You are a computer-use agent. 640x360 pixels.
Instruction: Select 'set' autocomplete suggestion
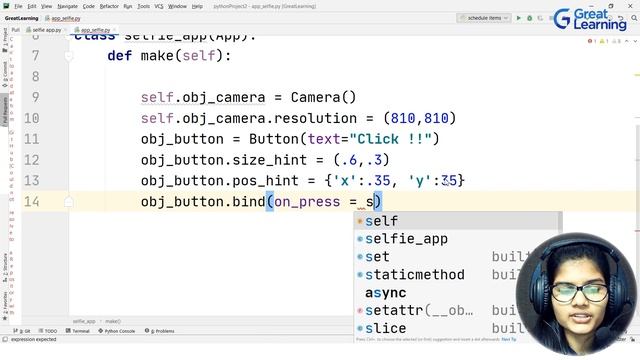pyautogui.click(x=458, y=257)
